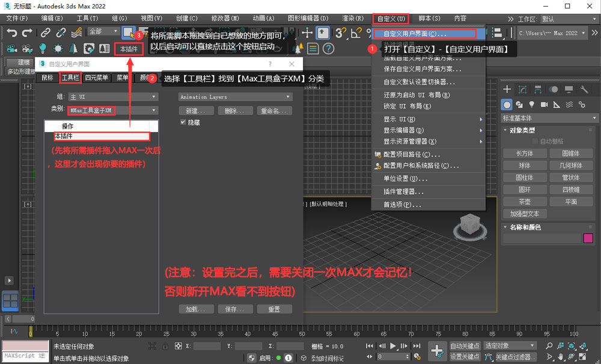Enable the 自动栅格 checkbox
This screenshot has height=364, width=601.
coord(535,141)
